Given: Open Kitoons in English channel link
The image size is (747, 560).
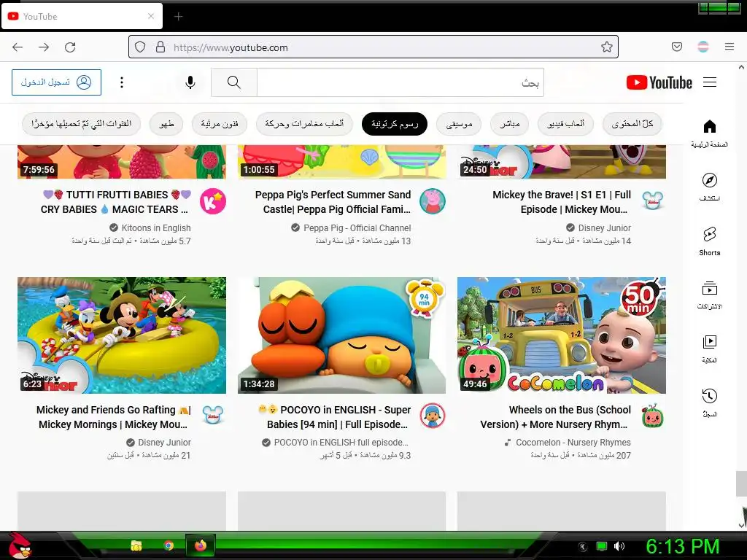Looking at the screenshot, I should 156,228.
